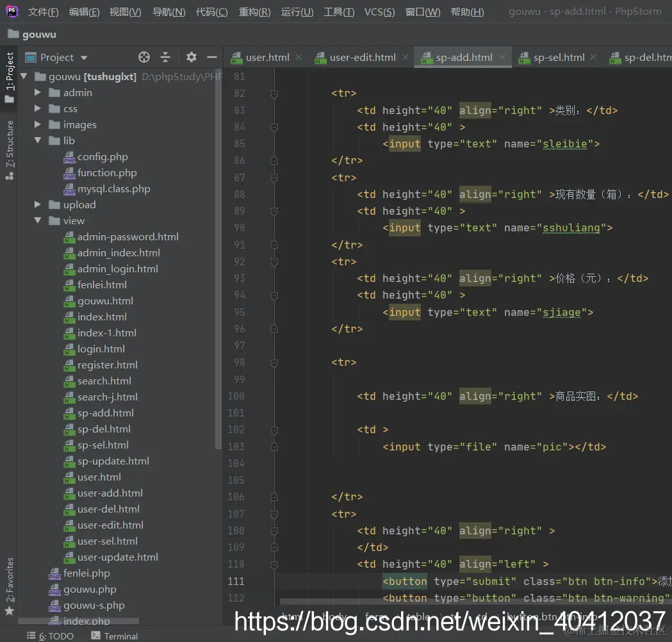Expand the images folder
Image resolution: width=672 pixels, height=642 pixels.
coord(38,124)
